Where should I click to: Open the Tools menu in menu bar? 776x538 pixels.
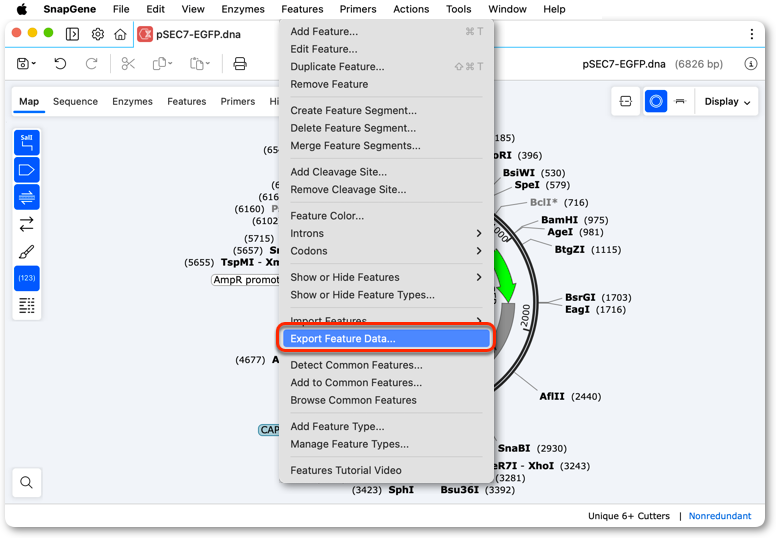pyautogui.click(x=458, y=9)
